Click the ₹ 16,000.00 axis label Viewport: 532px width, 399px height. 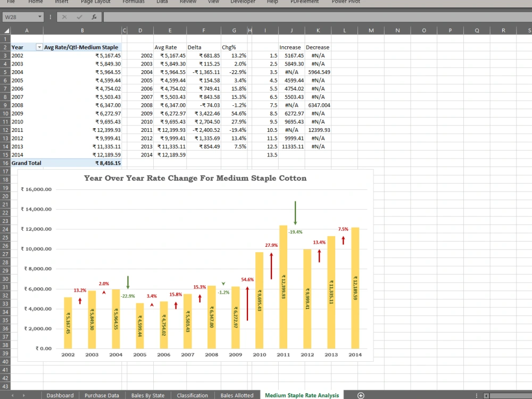pyautogui.click(x=36, y=189)
